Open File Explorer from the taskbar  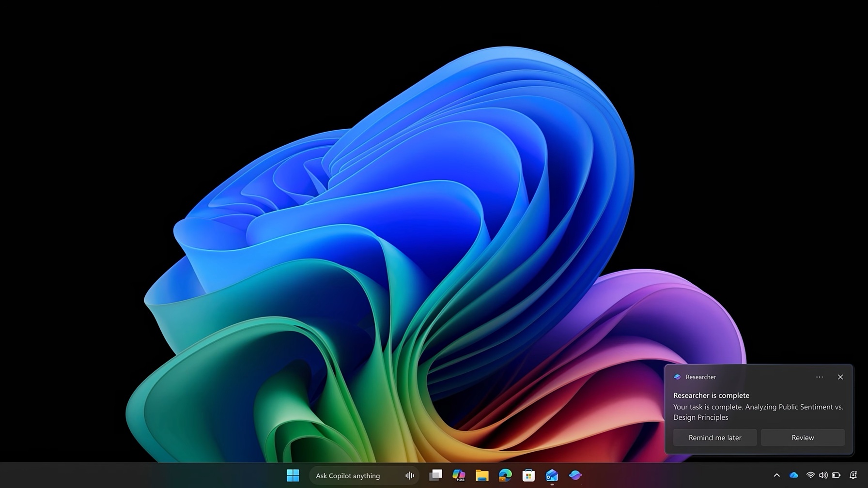pyautogui.click(x=482, y=475)
